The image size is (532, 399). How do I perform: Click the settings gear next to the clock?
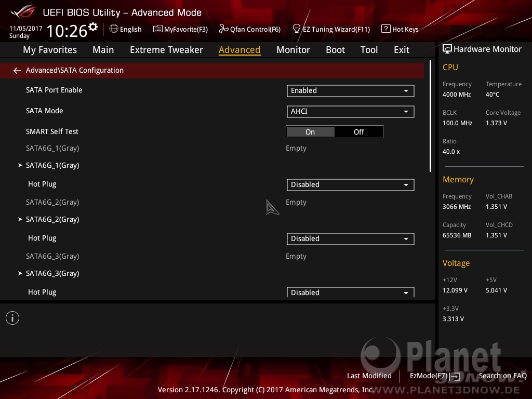tap(93, 27)
